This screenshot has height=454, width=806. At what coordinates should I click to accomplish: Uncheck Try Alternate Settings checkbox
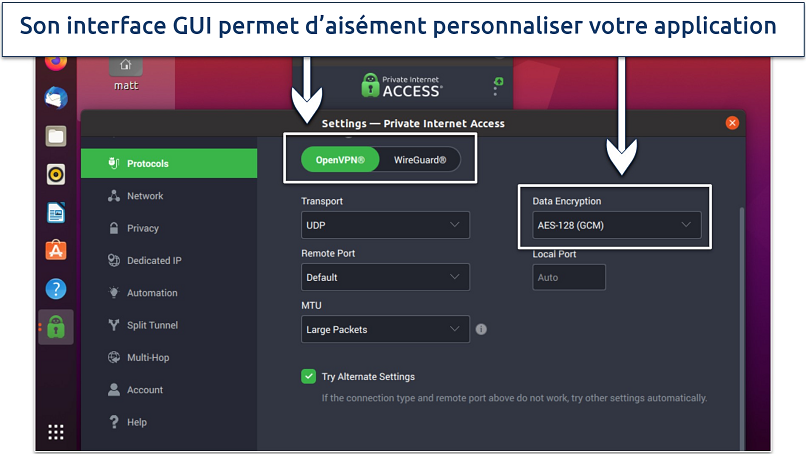coord(309,376)
